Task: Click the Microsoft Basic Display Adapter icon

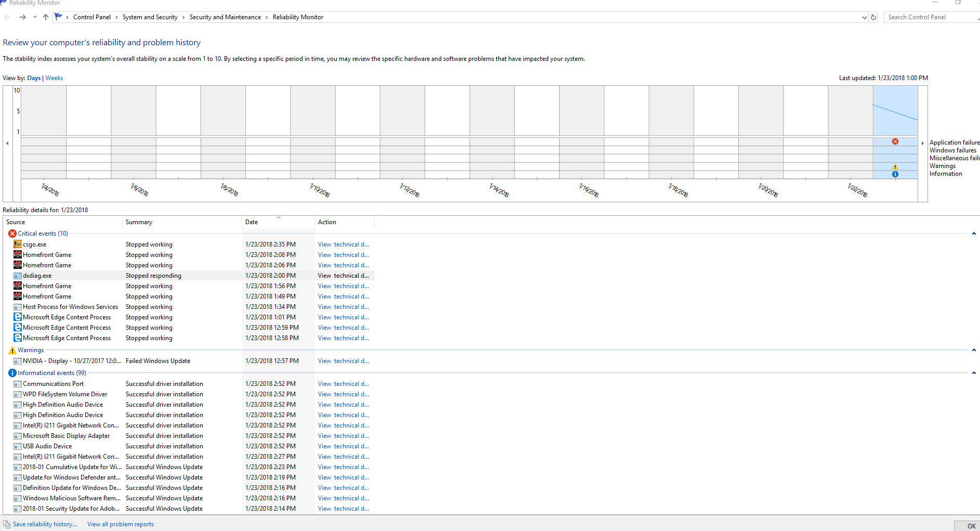Action: pyautogui.click(x=18, y=436)
